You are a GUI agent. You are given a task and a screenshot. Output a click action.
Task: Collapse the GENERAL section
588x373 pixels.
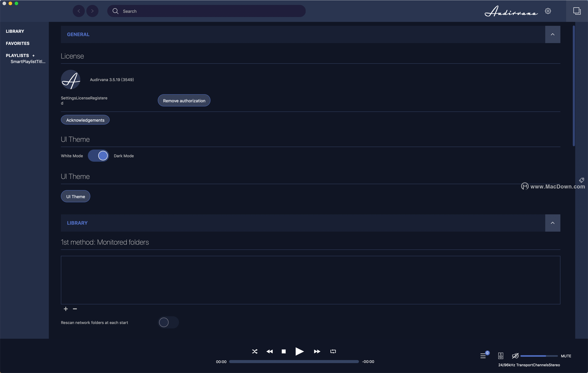[553, 35]
